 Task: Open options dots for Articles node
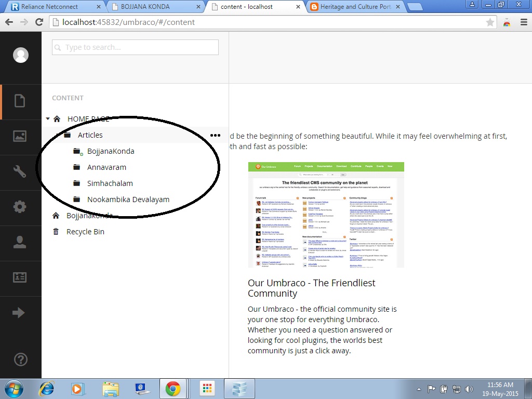pyautogui.click(x=215, y=135)
